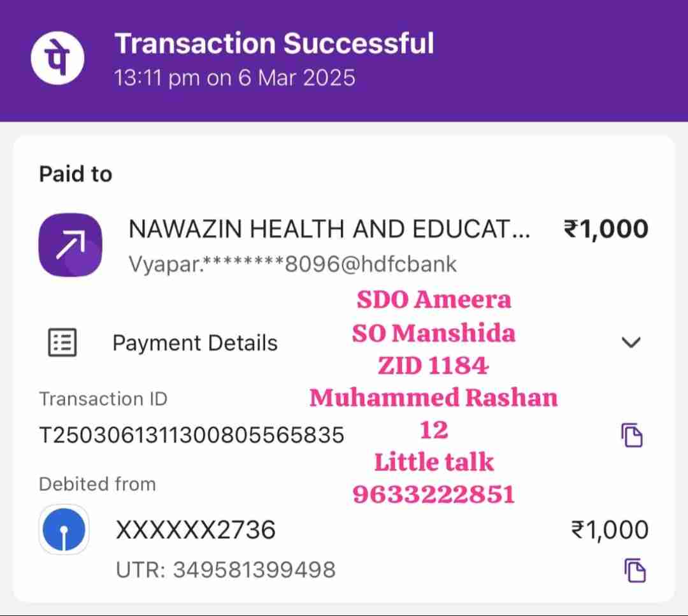Select the Transaction ID number T2503061311300805565835

click(191, 435)
